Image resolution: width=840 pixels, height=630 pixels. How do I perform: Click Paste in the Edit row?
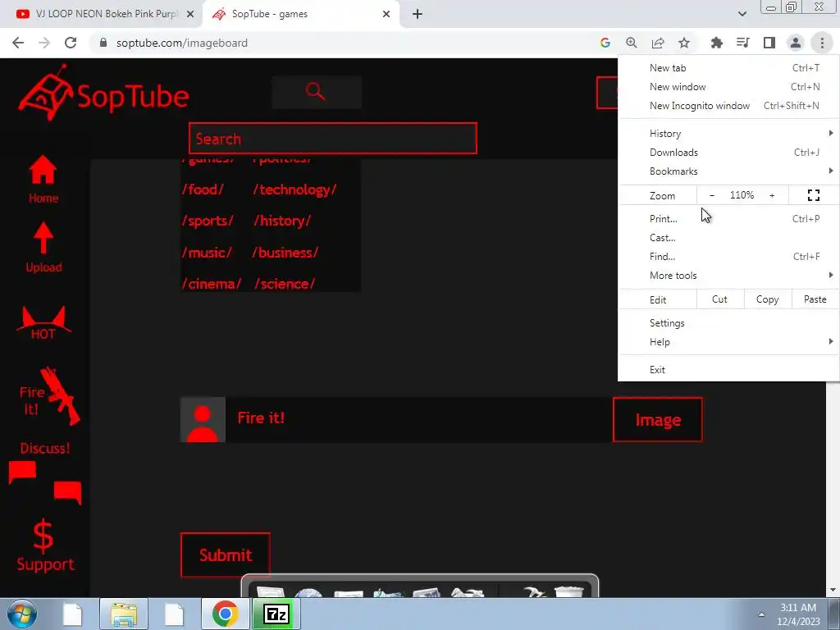click(815, 299)
